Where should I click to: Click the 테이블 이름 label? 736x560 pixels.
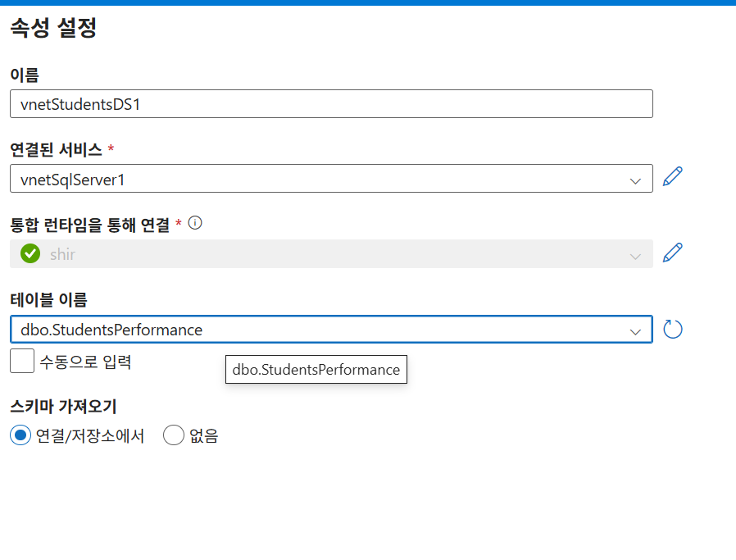point(49,299)
